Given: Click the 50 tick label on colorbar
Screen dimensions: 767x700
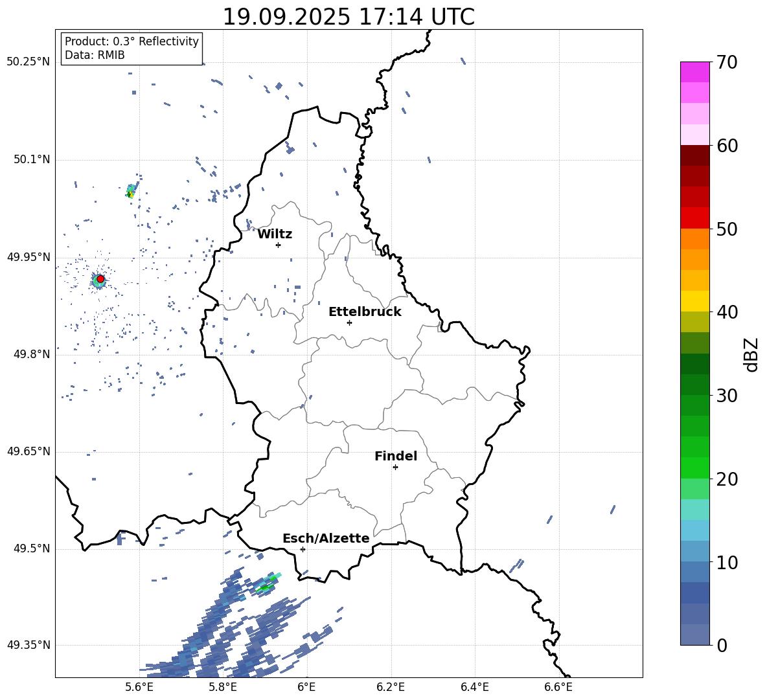Looking at the screenshot, I should pos(727,229).
